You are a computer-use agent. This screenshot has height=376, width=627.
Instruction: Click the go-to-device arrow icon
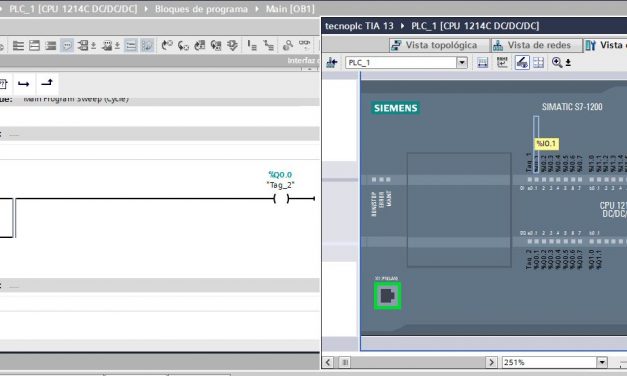332,62
